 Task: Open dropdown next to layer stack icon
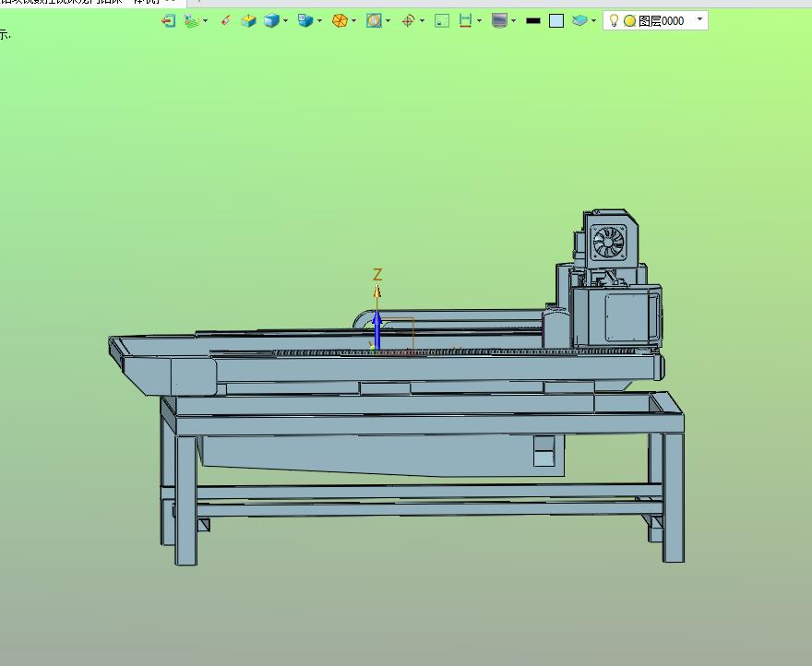click(593, 20)
